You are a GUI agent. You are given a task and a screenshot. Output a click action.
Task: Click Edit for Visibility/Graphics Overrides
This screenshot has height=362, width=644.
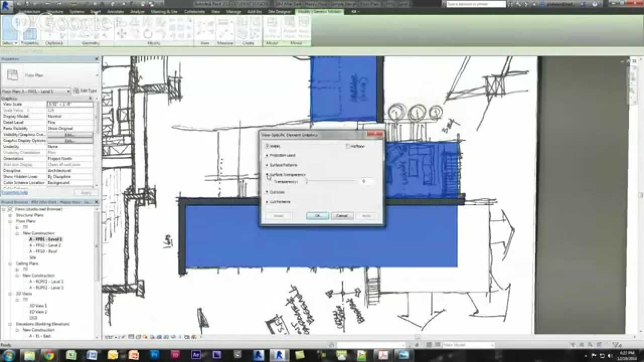(x=70, y=134)
